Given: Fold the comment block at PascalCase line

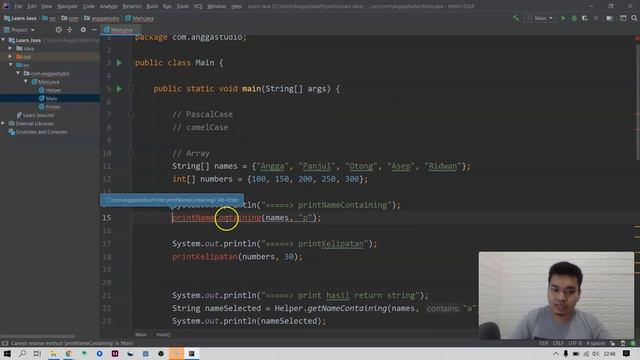Looking at the screenshot, I should click(x=131, y=115).
